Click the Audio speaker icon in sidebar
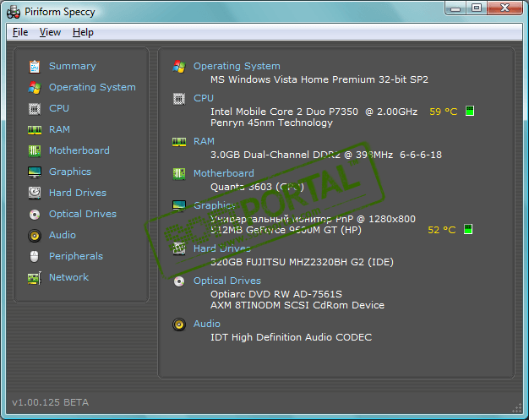Screen dimensions: 529x420 pyautogui.click(x=35, y=236)
